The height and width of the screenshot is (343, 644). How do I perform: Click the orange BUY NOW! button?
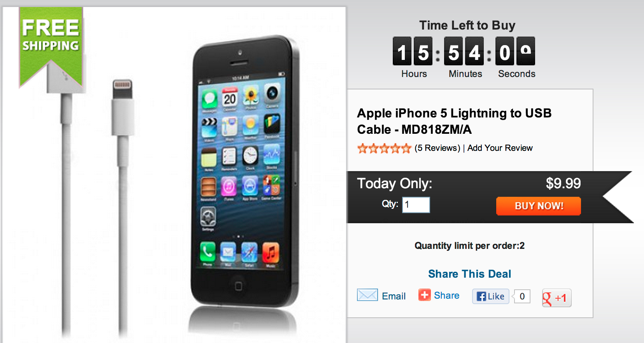click(538, 206)
